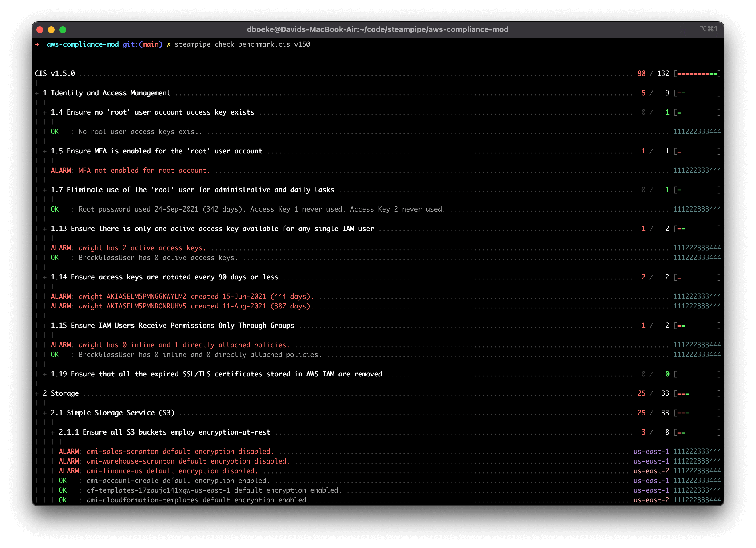Click the red prompt arrow icon

tap(37, 44)
